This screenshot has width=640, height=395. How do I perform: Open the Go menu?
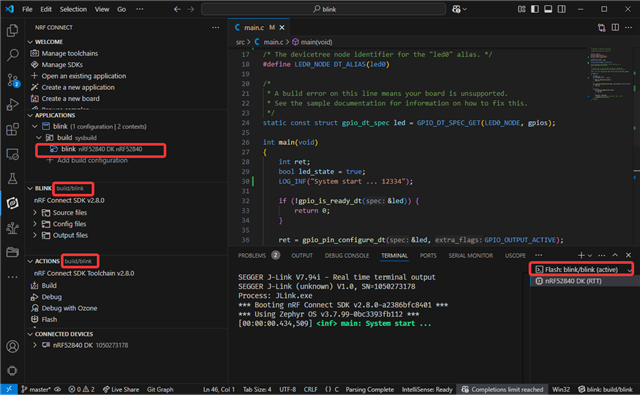tap(121, 9)
